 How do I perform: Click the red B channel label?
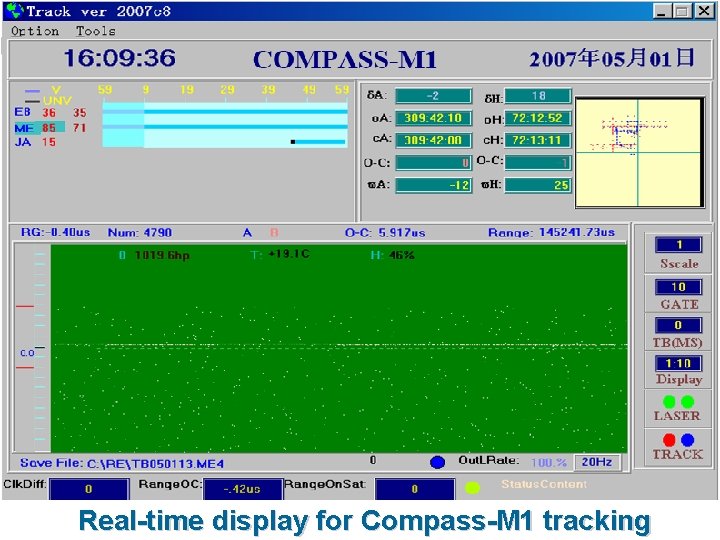coord(274,233)
